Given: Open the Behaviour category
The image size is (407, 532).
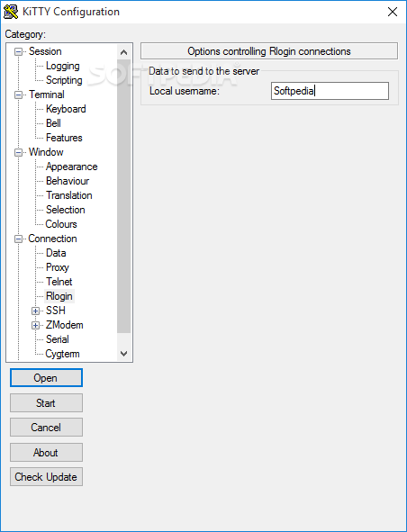Looking at the screenshot, I should 68,181.
